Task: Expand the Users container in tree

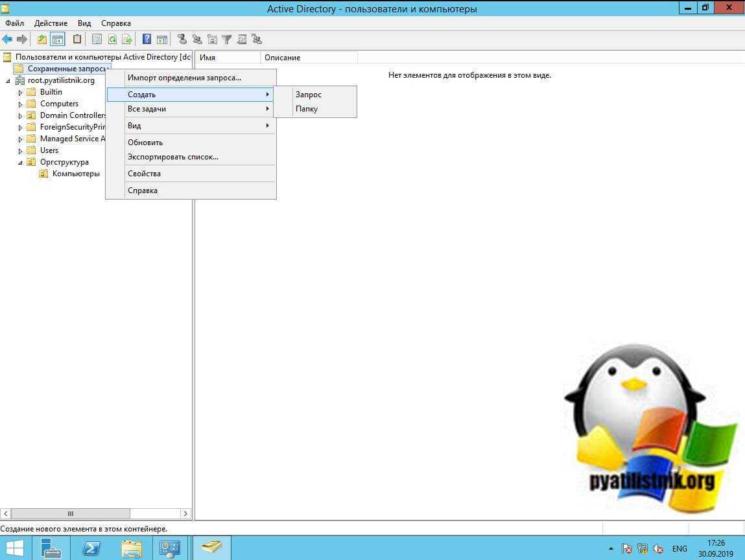Action: click(21, 151)
